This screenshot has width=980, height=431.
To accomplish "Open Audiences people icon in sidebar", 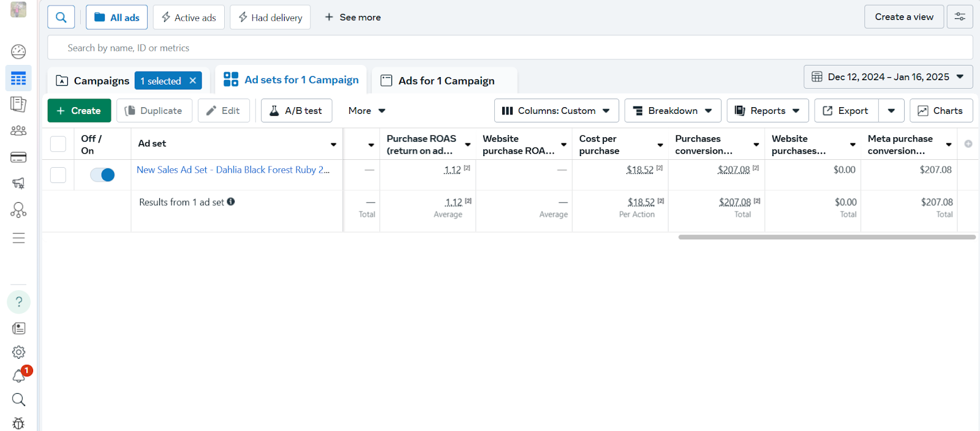I will pos(18,130).
